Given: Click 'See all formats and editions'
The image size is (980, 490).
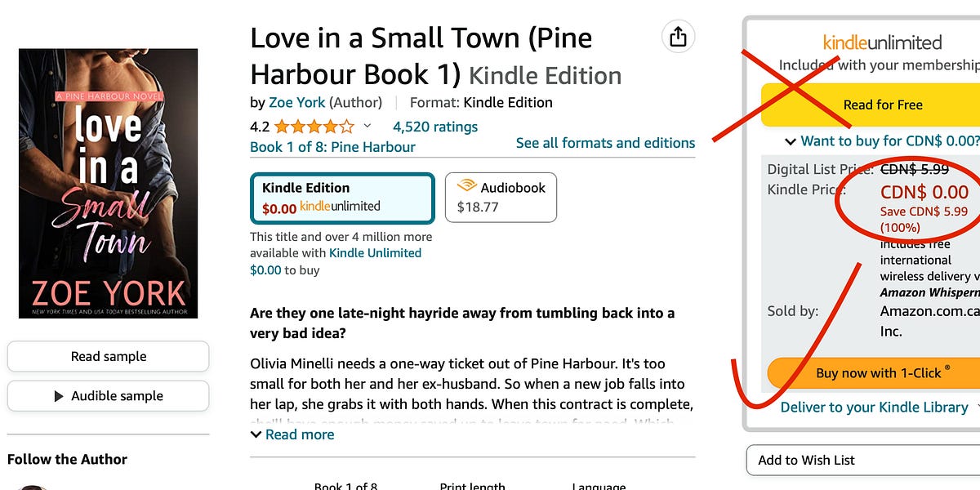Looking at the screenshot, I should coord(605,143).
